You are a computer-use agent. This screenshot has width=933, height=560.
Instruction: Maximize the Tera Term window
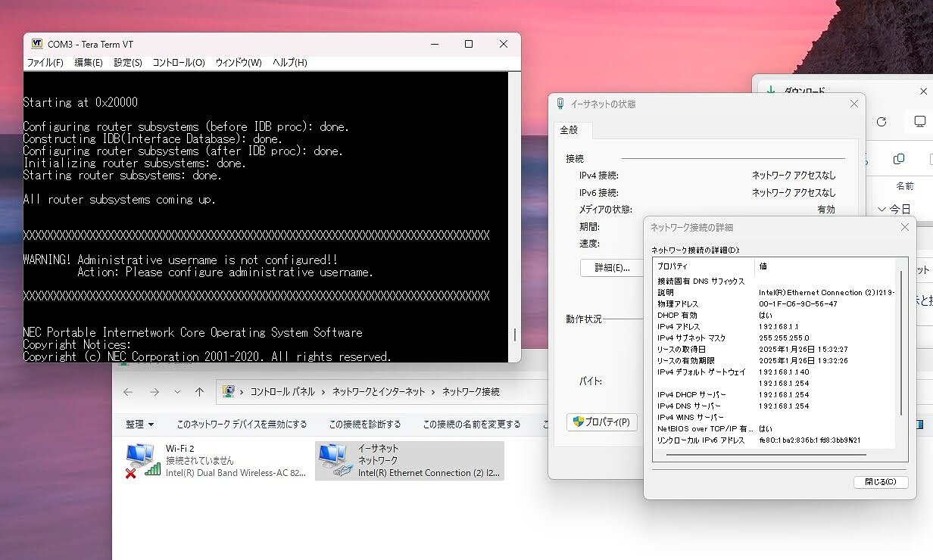click(x=469, y=45)
